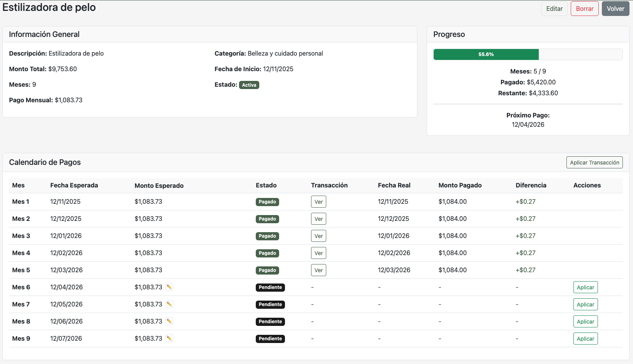Image resolution: width=633 pixels, height=364 pixels.
Task: Open Ver button in Mes 4 row
Action: (x=318, y=253)
